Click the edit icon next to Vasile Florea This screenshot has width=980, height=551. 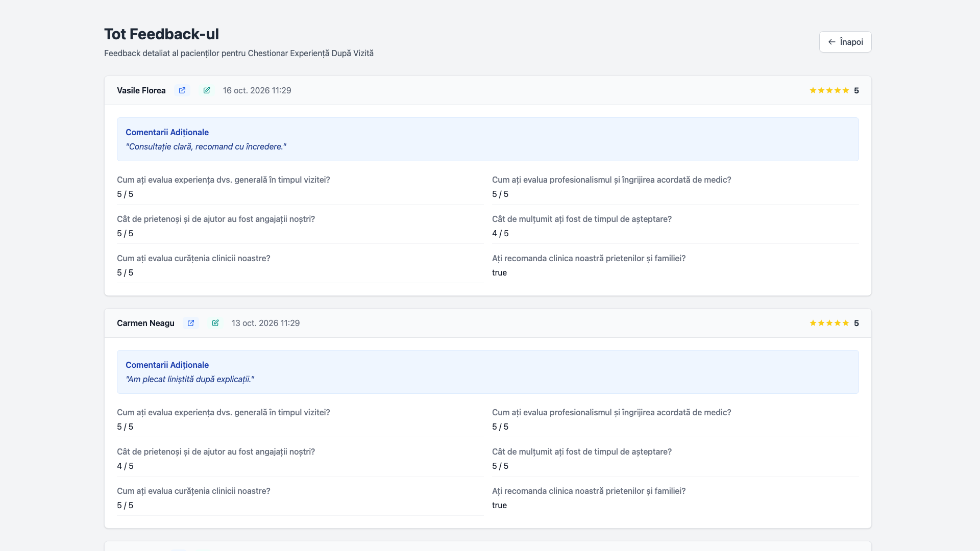[207, 90]
